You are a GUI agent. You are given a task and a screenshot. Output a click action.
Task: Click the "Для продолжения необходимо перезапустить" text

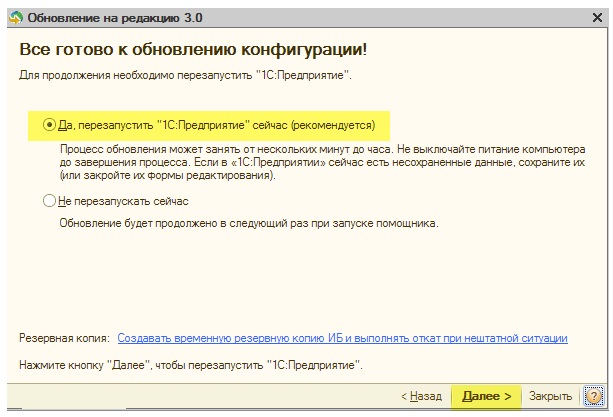coord(185,75)
